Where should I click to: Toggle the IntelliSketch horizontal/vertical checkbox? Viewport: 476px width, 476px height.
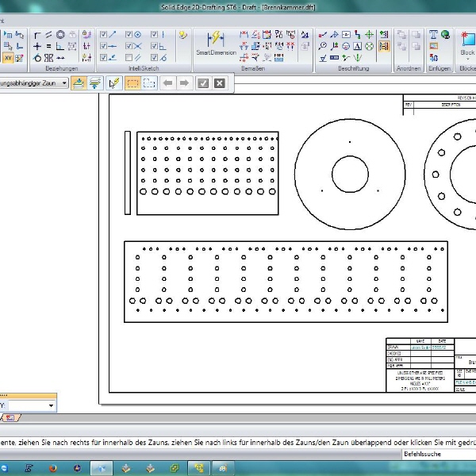pos(154,35)
